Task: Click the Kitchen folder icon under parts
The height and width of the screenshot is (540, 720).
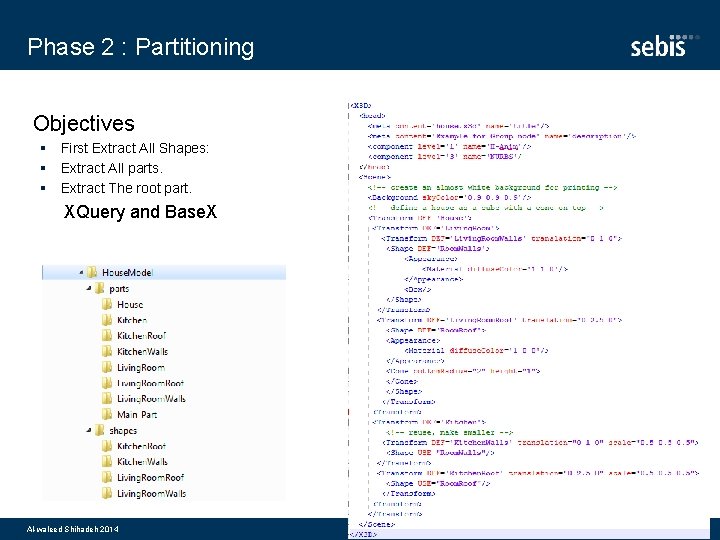Action: pos(107,320)
